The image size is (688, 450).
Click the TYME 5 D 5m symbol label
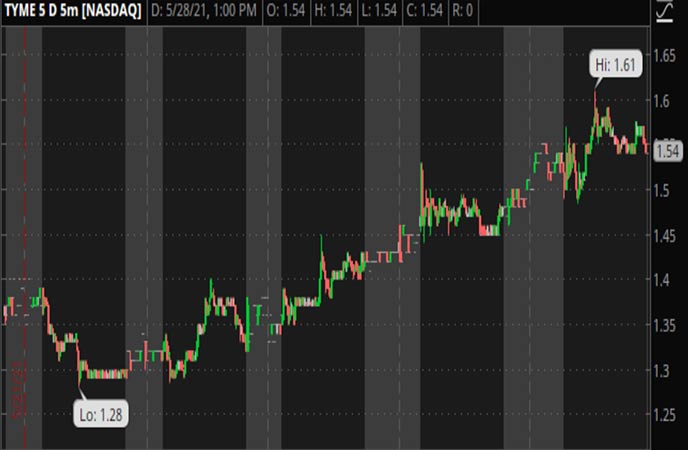72,11
